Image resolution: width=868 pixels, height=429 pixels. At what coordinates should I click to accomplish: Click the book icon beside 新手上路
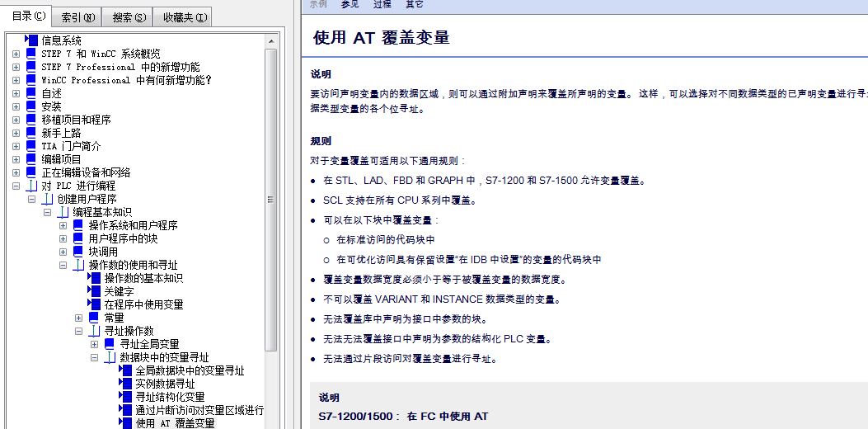(x=31, y=133)
